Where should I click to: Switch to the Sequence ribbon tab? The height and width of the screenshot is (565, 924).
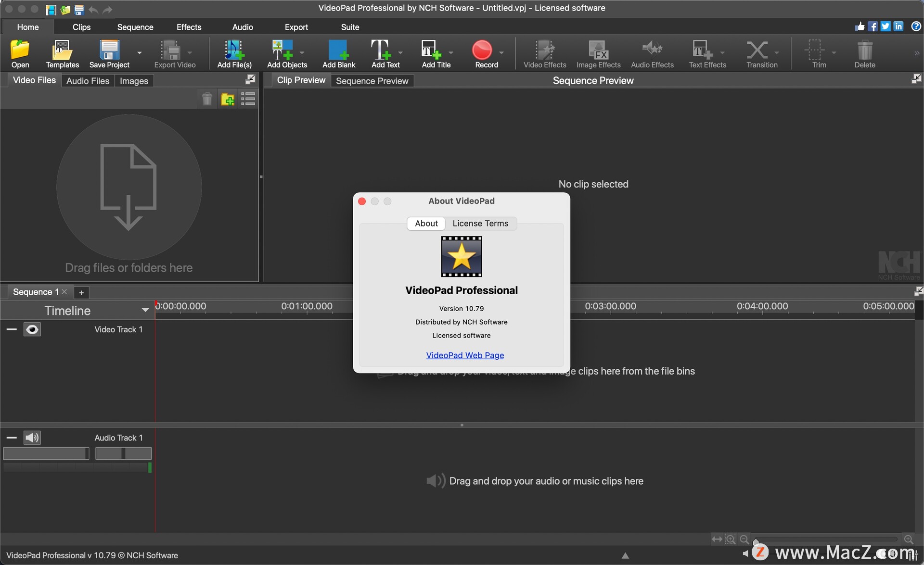[x=135, y=27]
